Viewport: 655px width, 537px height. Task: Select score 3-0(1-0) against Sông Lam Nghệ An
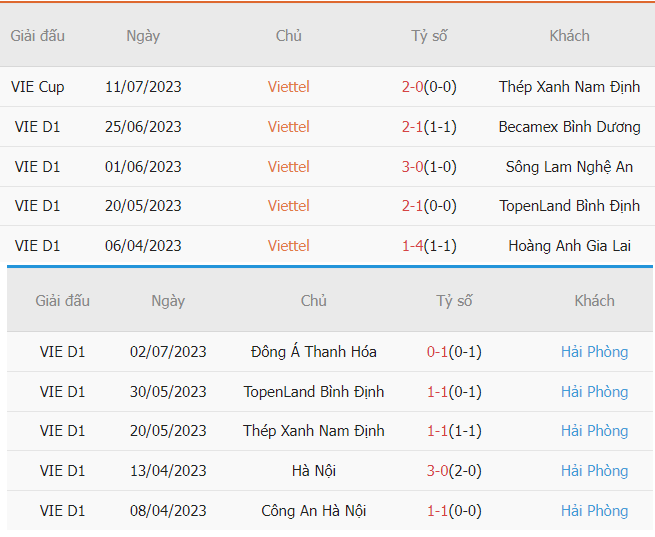point(429,167)
